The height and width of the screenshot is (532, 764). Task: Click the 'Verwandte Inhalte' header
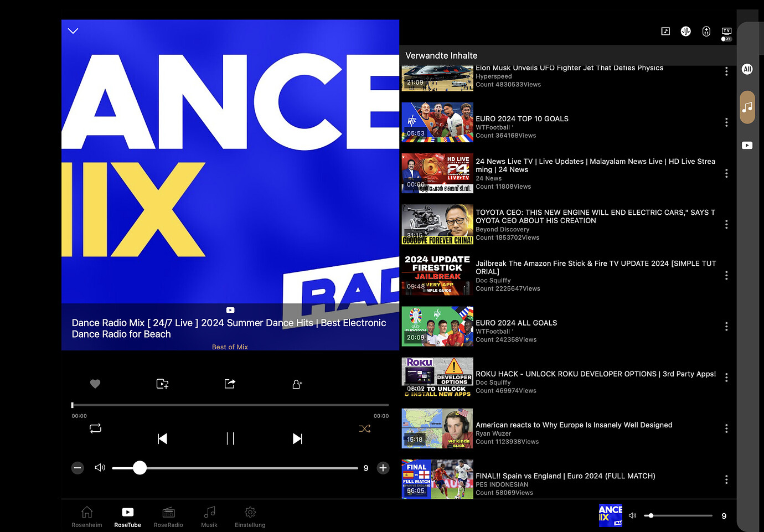click(x=441, y=55)
